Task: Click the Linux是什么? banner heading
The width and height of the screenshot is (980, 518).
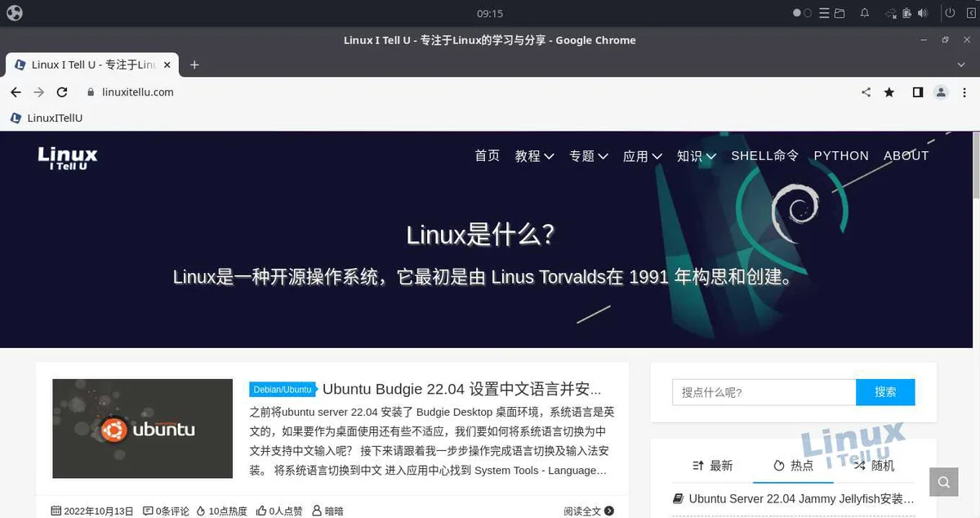Action: [x=481, y=235]
